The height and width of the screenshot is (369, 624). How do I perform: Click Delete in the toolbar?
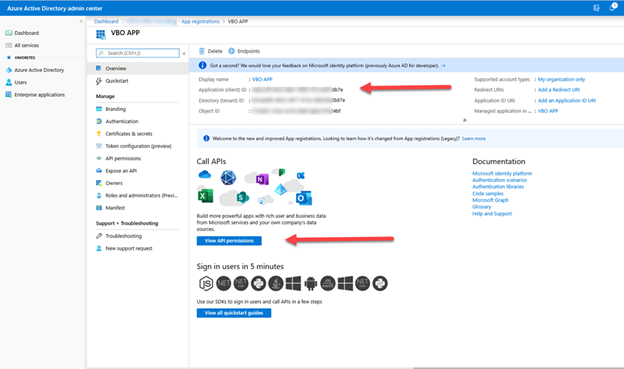point(211,51)
